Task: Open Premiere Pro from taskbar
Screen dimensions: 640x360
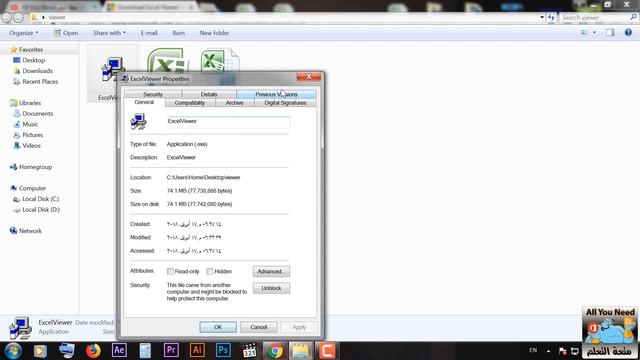Action: pyautogui.click(x=171, y=350)
